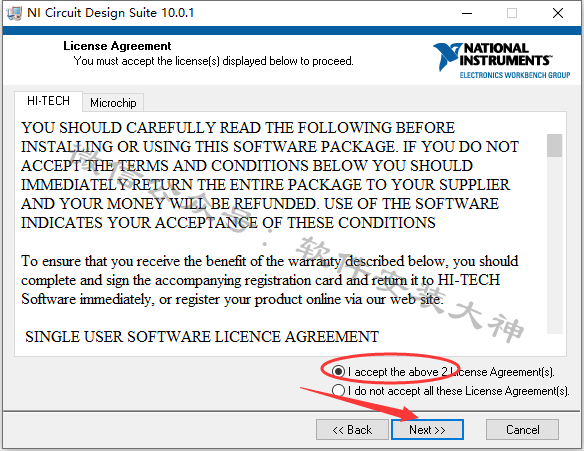584x451 pixels.
Task: Select 'I accept the above 2 License Agreement(s)'
Action: click(442, 372)
